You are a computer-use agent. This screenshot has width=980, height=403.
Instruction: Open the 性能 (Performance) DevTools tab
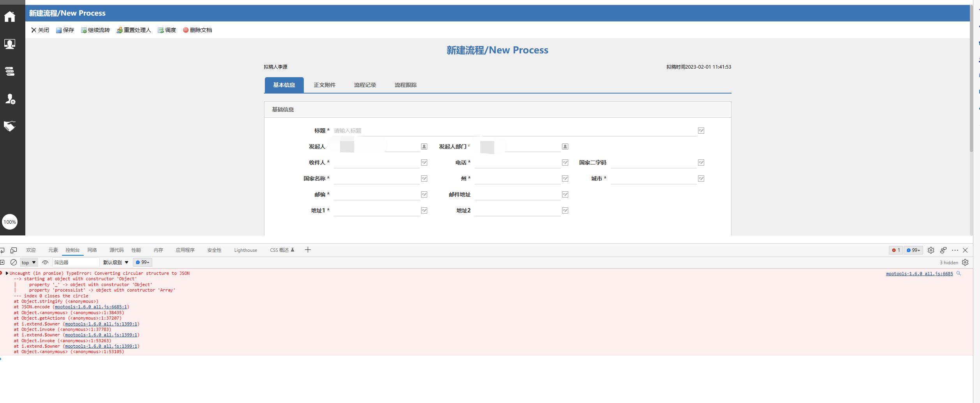click(x=136, y=250)
